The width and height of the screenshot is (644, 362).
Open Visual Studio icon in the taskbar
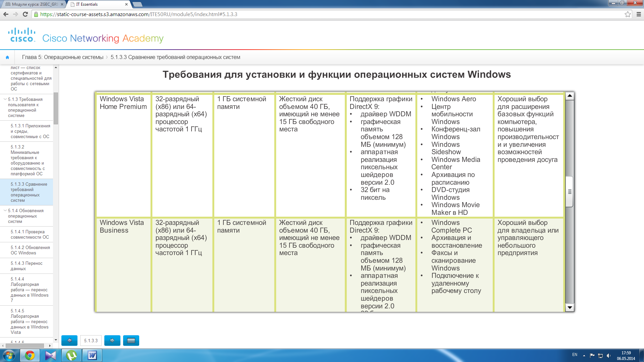pyautogui.click(x=51, y=355)
